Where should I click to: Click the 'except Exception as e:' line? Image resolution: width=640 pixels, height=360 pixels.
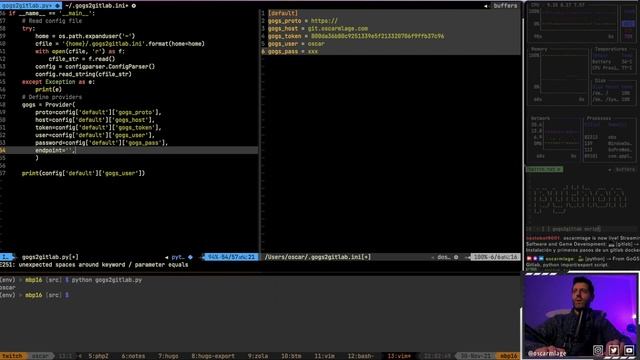point(58,82)
